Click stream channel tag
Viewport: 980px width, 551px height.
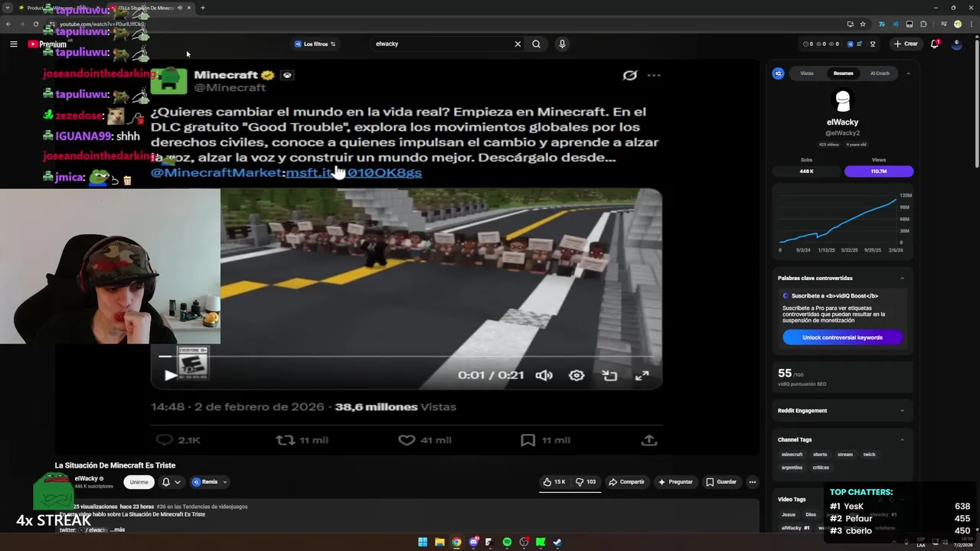click(x=845, y=455)
